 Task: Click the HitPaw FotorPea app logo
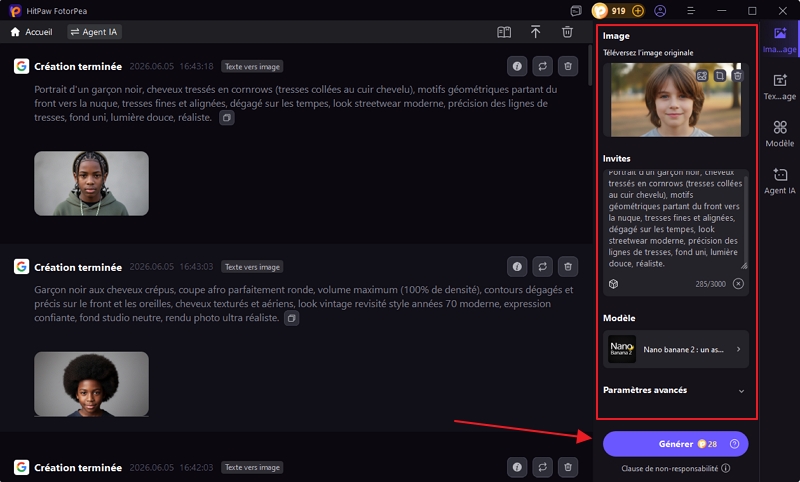point(15,11)
